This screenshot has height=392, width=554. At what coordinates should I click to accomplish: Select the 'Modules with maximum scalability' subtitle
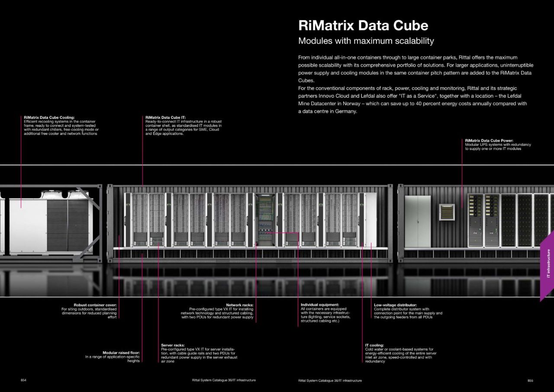pos(366,41)
